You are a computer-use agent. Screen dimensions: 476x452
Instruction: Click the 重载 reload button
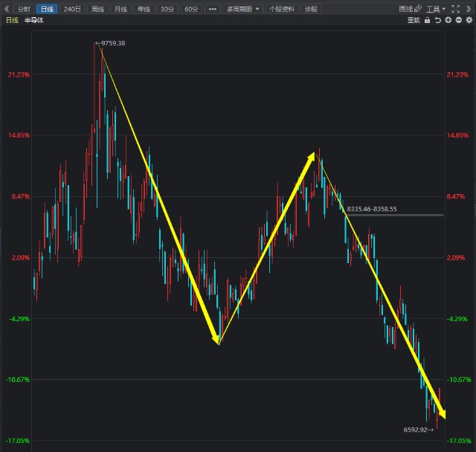pyautogui.click(x=414, y=20)
